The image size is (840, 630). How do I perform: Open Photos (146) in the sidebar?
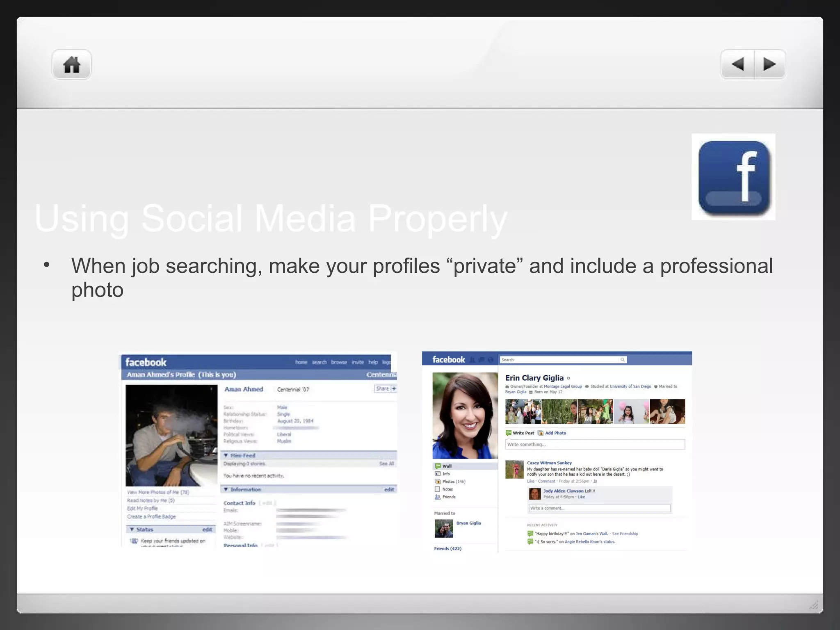(454, 482)
